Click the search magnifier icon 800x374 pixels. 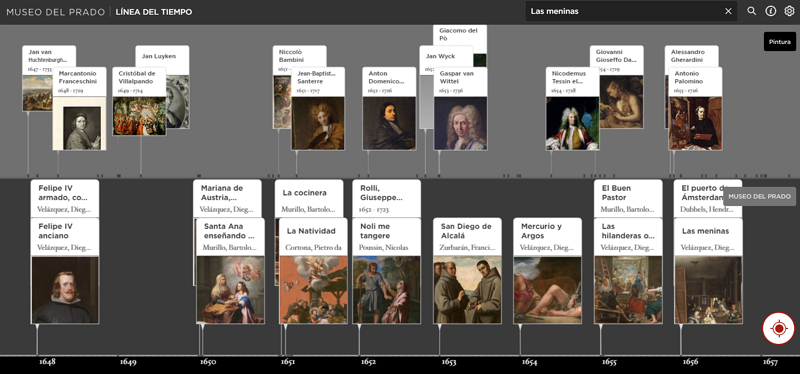752,11
